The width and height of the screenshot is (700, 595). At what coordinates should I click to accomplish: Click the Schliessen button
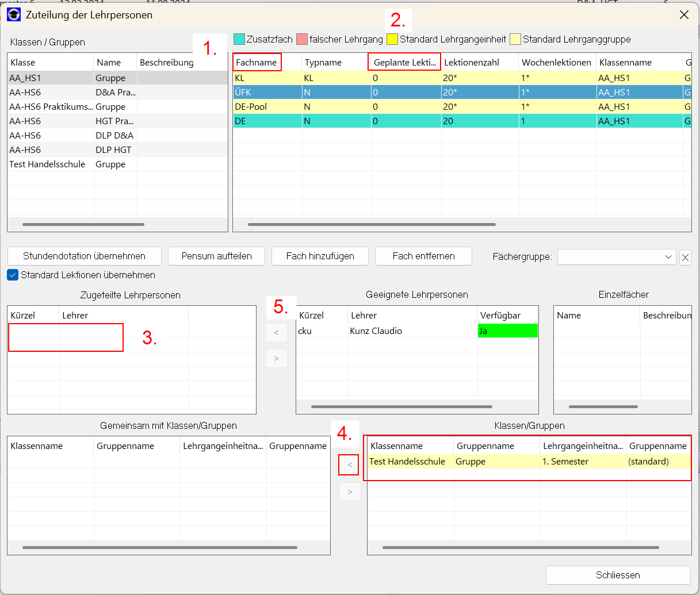click(618, 575)
